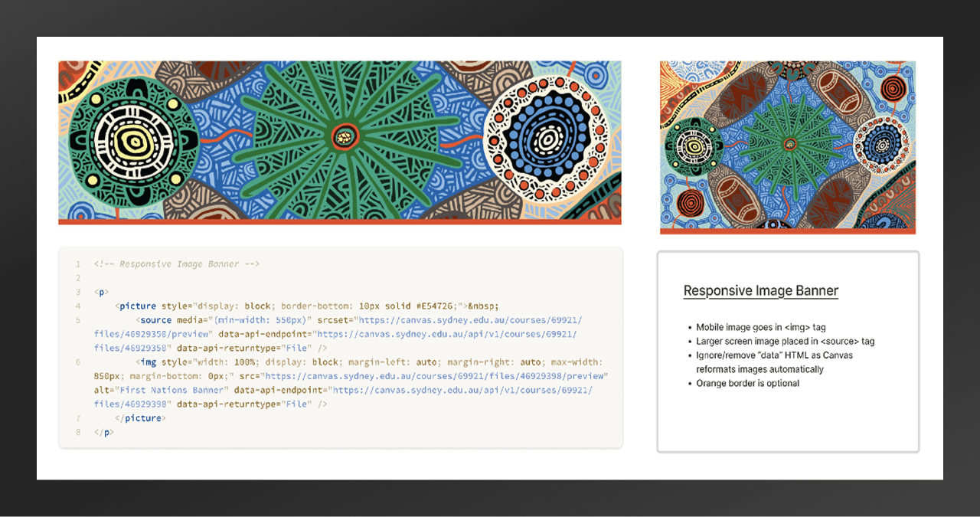Click the "width: 100%" img style value
This screenshot has width=980, height=517.
228,362
